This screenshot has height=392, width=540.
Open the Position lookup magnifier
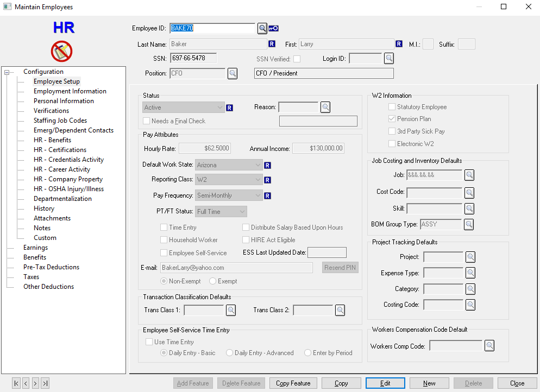tap(232, 73)
